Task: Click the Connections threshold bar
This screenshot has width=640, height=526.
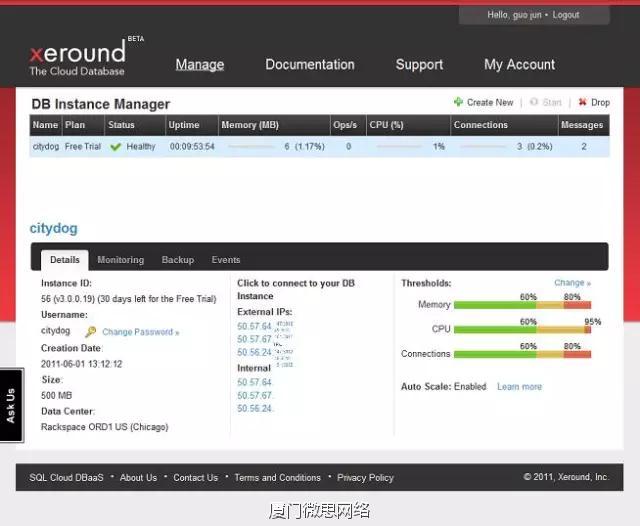Action: click(522, 354)
